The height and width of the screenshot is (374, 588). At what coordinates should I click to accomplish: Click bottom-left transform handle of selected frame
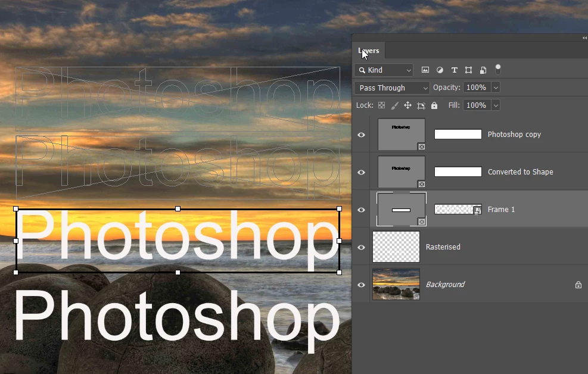(15, 272)
